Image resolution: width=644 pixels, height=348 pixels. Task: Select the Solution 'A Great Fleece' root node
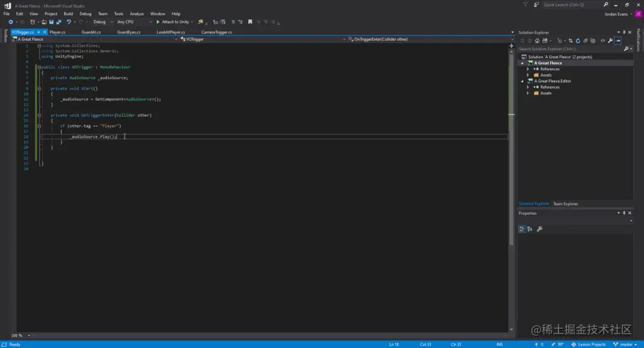[x=560, y=57]
